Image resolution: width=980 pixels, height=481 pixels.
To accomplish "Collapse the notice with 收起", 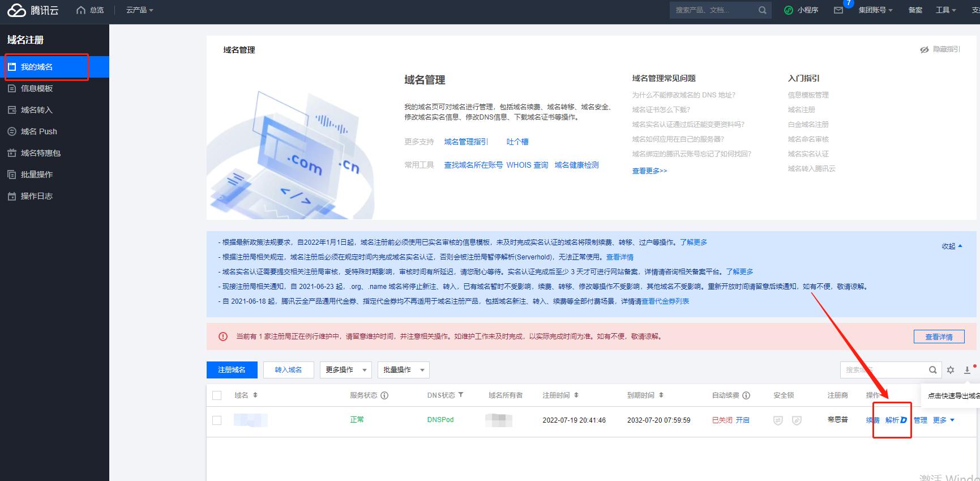I will [x=952, y=246].
